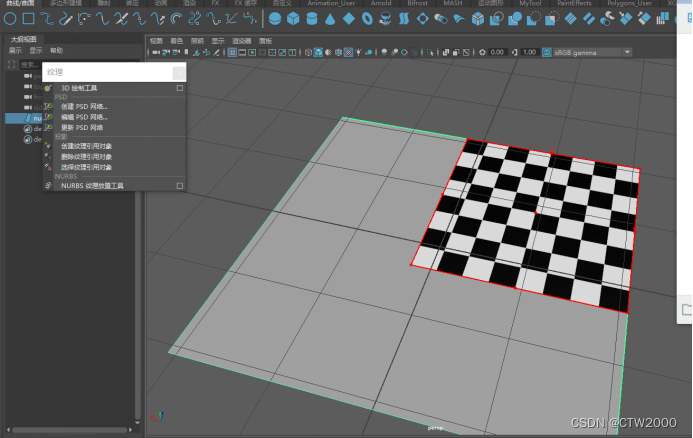Toggle color management view transform icon

click(547, 52)
